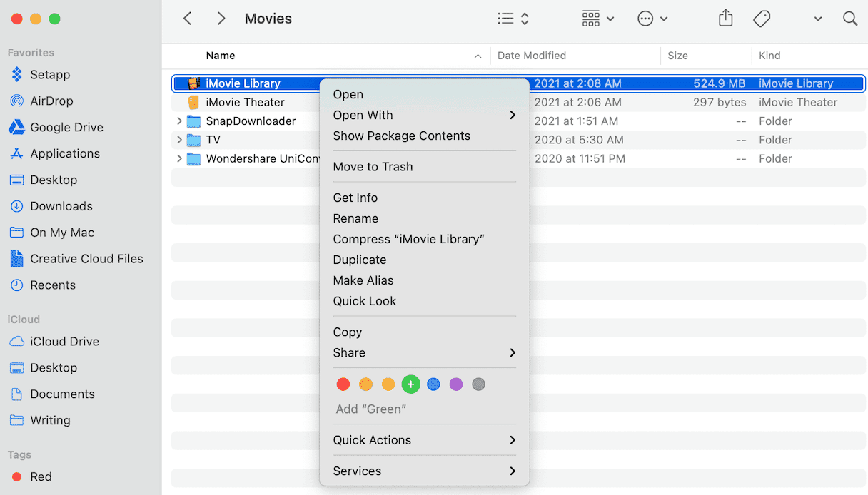Expand the TV folder disclosure triangle

179,140
